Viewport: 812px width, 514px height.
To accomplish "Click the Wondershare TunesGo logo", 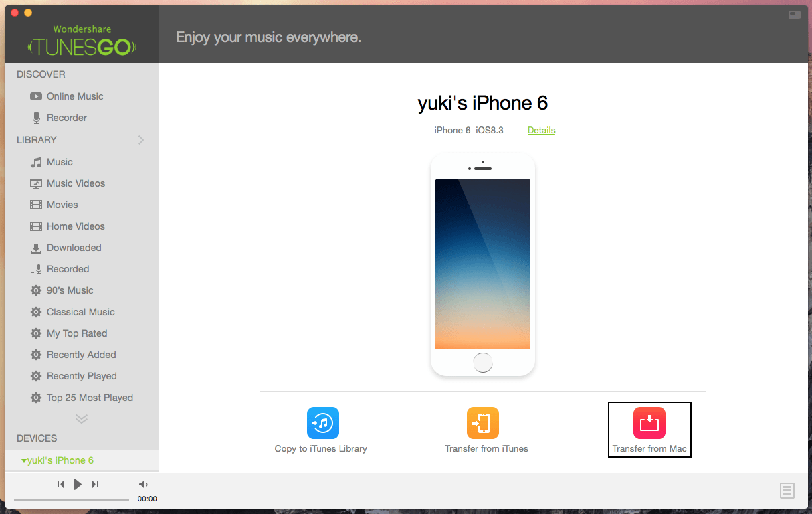I will click(x=82, y=41).
